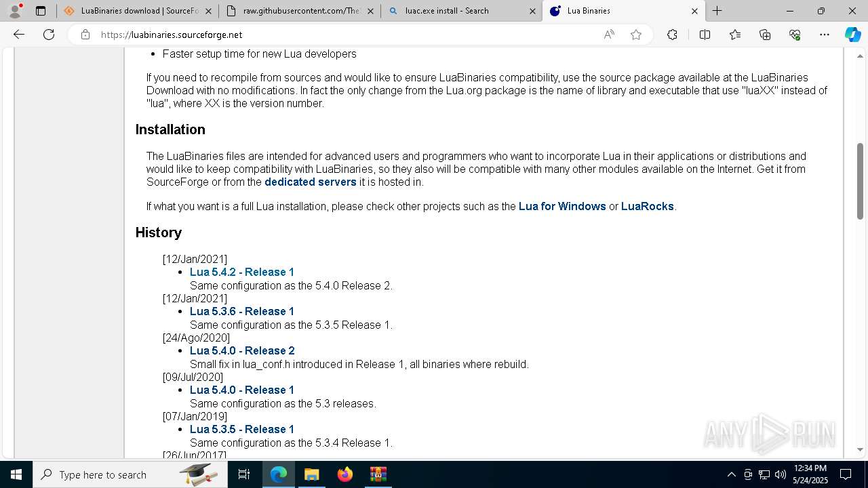Open the Favorites list icon
The width and height of the screenshot is (868, 488).
click(735, 35)
